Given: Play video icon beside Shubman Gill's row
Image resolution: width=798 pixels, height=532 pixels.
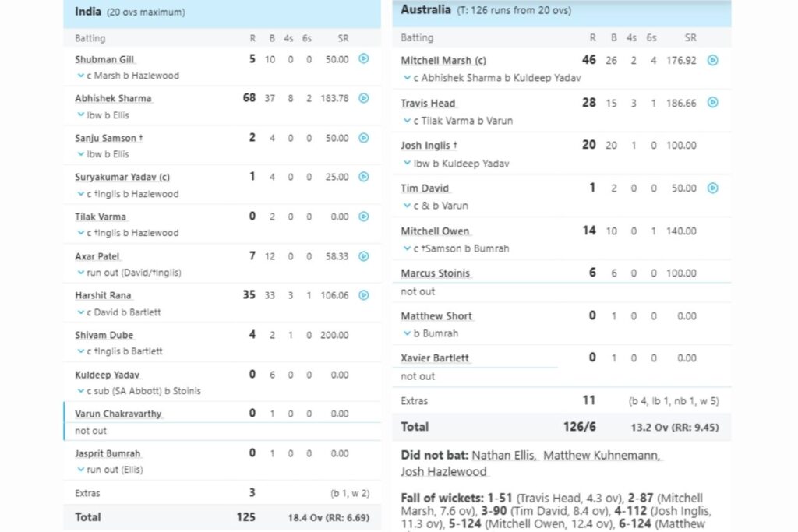Looking at the screenshot, I should (363, 59).
